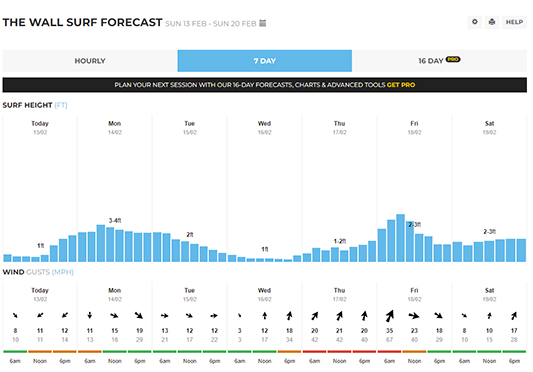Image resolution: width=533 pixels, height=372 pixels.
Task: Click Wednesday noon wind arrow showing 12
Action: pyautogui.click(x=264, y=316)
